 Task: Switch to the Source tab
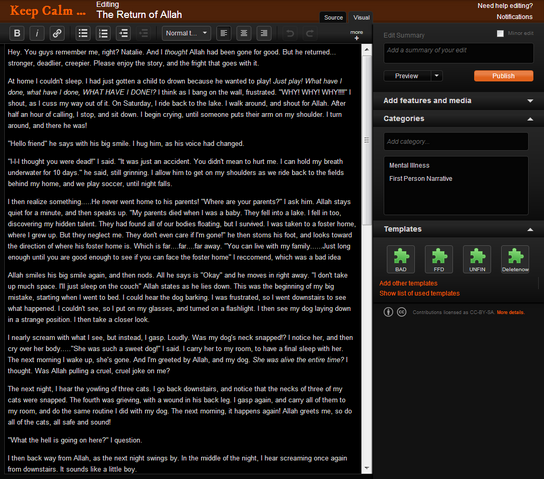[333, 17]
